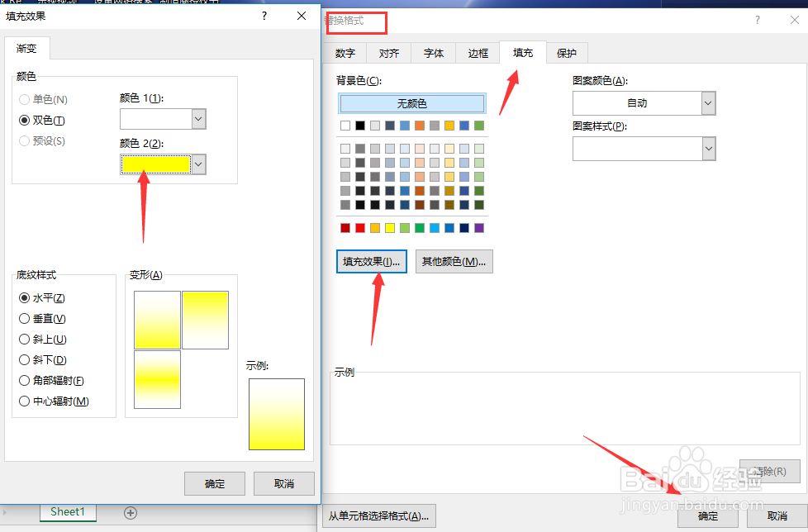Pick the gold theme color swatch
This screenshot has width=808, height=532.
click(x=449, y=125)
